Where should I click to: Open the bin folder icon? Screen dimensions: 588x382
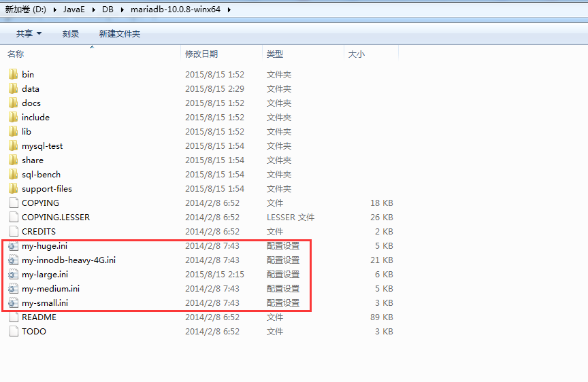click(13, 74)
